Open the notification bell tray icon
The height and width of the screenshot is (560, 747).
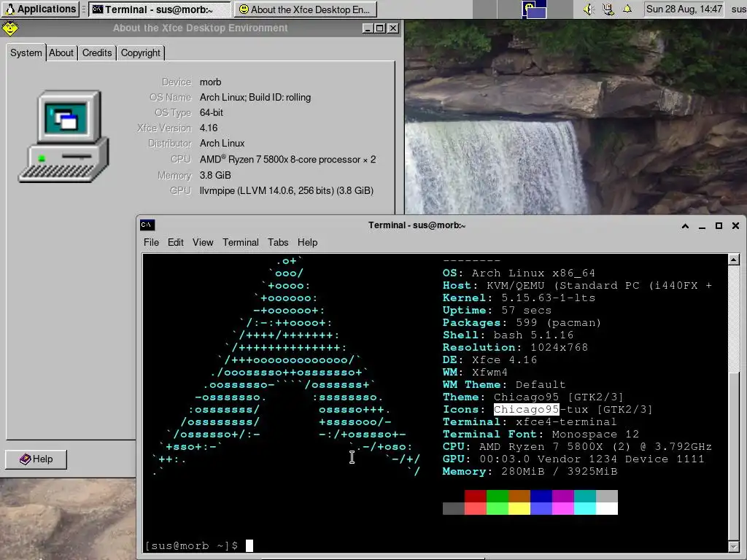point(627,9)
